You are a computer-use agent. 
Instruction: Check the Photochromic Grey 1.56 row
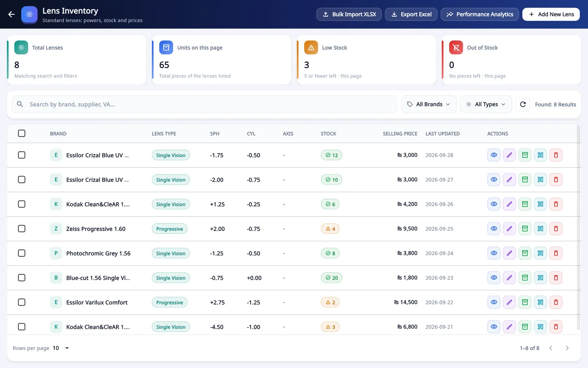(x=22, y=253)
